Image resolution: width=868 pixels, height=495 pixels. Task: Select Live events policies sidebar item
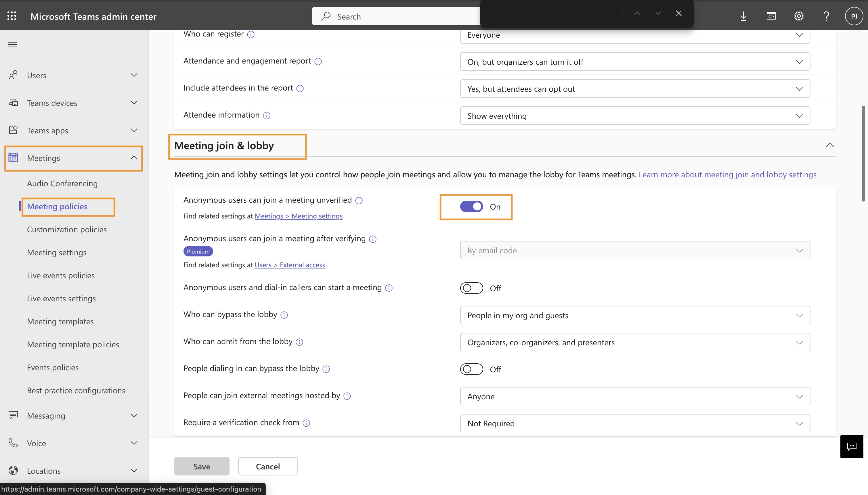click(61, 275)
